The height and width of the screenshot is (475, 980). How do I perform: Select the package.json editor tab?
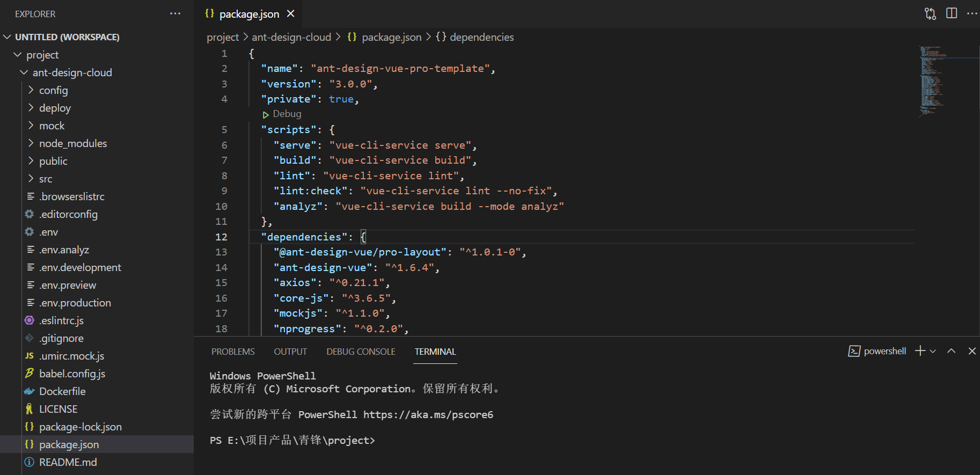249,14
